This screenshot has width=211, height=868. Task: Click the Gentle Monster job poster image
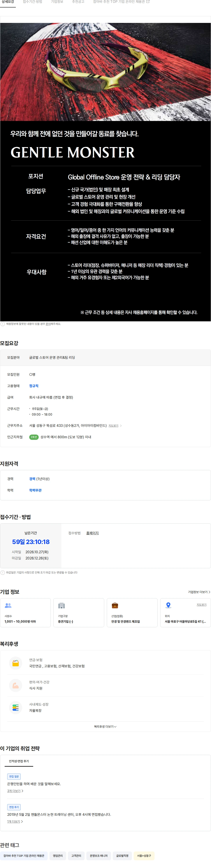105,172
